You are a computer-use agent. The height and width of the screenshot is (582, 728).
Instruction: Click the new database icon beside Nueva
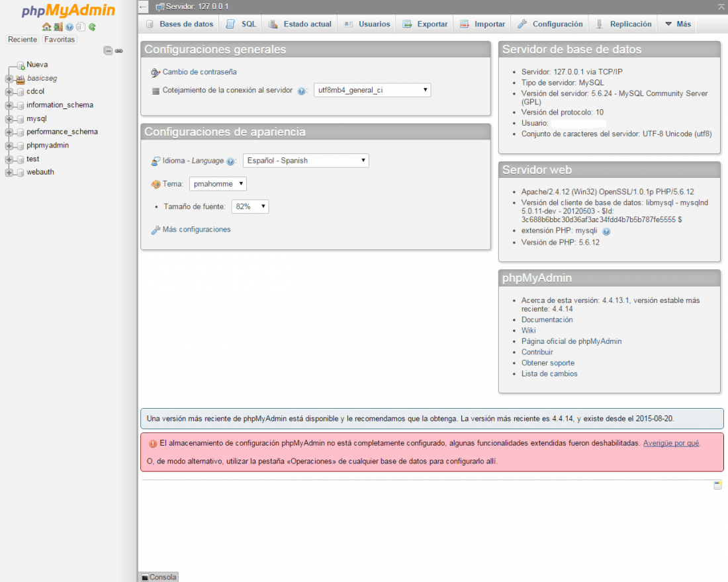coord(21,65)
